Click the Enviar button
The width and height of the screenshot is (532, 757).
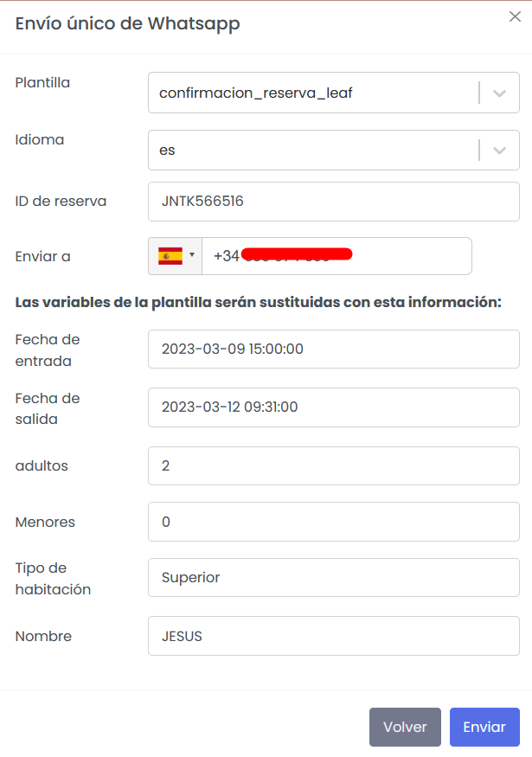pyautogui.click(x=484, y=727)
